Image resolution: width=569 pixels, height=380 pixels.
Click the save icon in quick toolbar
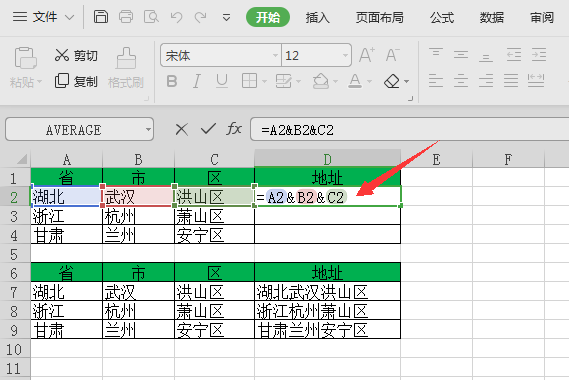click(x=101, y=17)
